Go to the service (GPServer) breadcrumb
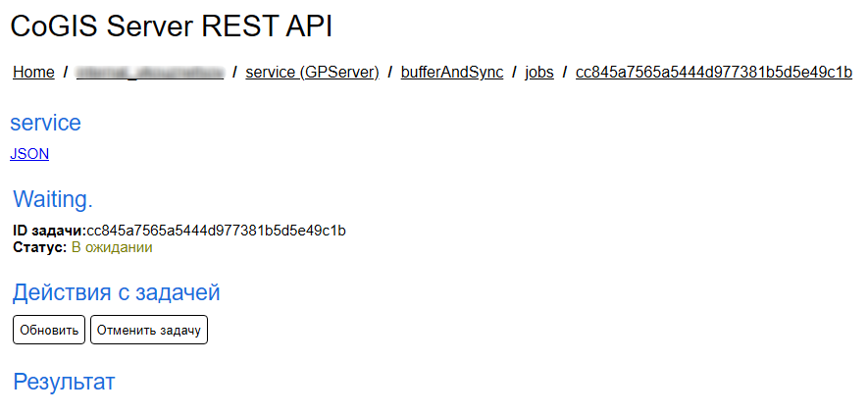The image size is (868, 415). [312, 72]
